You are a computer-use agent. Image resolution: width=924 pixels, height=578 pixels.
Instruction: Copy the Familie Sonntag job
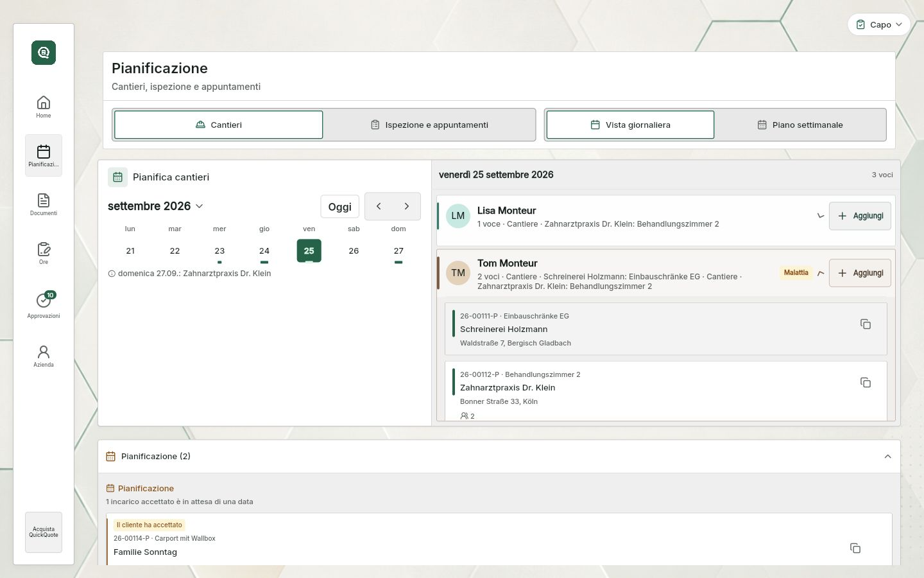tap(855, 548)
